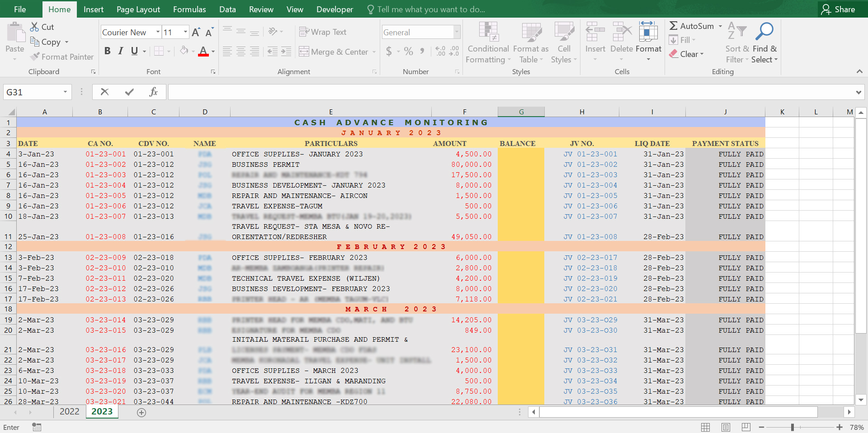Expand the formula bar chevron
The height and width of the screenshot is (433, 868).
[x=858, y=93]
